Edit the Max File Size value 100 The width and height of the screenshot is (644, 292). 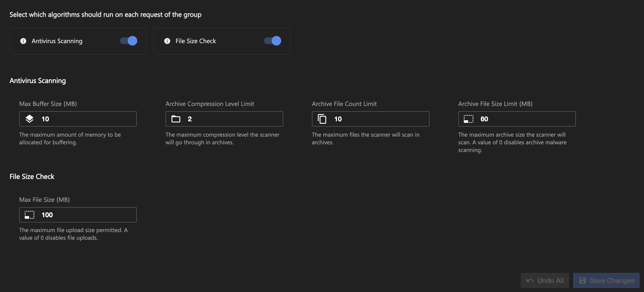click(x=78, y=215)
